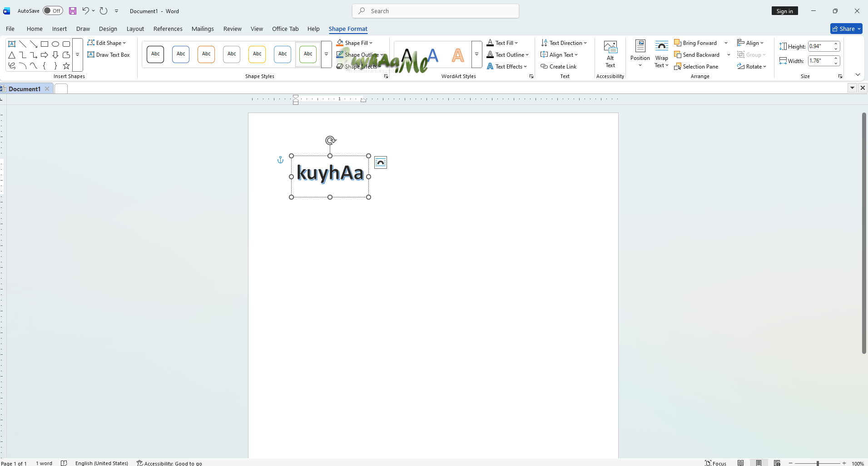Open the Text Direction menu

click(564, 43)
